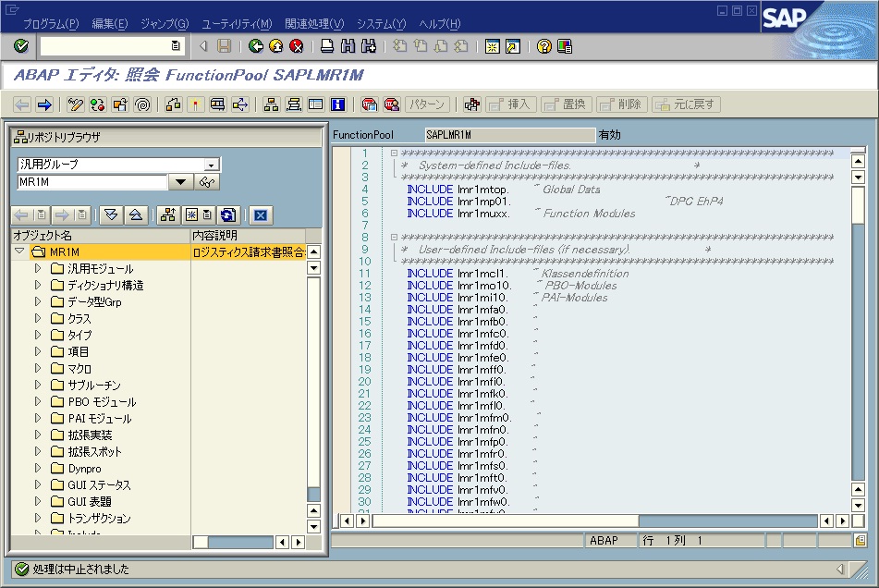The width and height of the screenshot is (879, 588).
Task: Click the Print icon in the toolbar
Action: click(x=327, y=46)
